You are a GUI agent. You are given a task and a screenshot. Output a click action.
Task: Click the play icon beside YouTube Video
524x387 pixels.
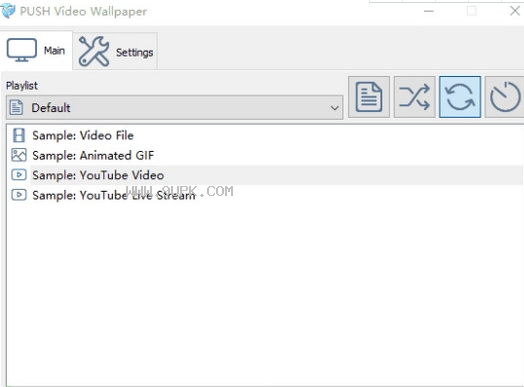(x=19, y=175)
